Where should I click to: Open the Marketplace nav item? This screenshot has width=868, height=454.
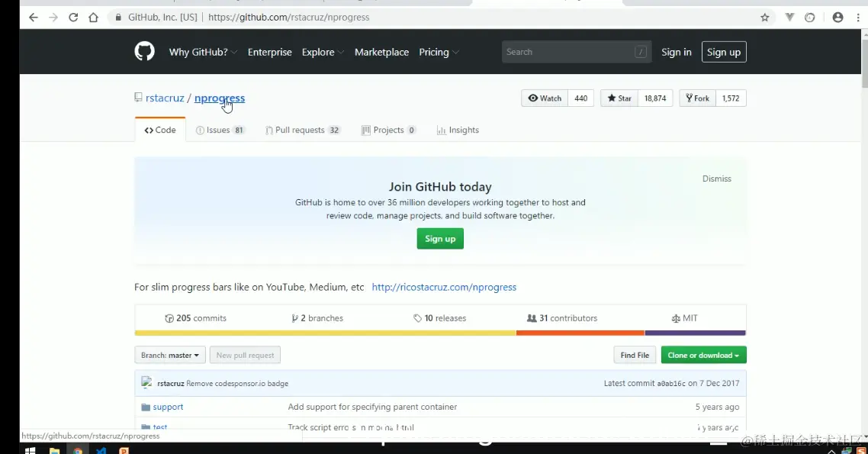(x=381, y=52)
